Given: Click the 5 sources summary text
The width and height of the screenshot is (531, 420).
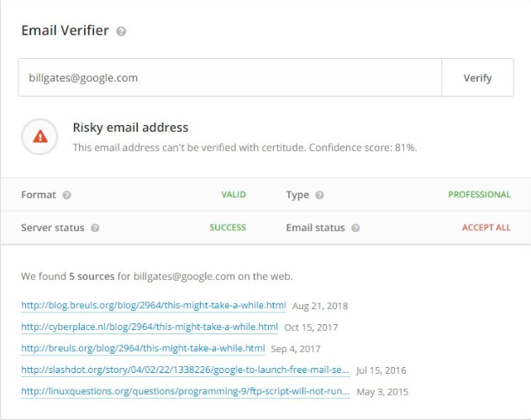Looking at the screenshot, I should 92,276.
